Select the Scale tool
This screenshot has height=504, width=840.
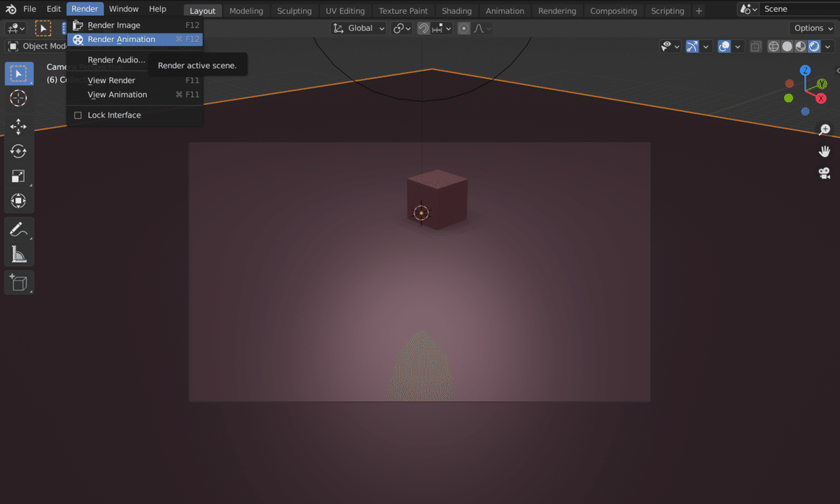19,176
